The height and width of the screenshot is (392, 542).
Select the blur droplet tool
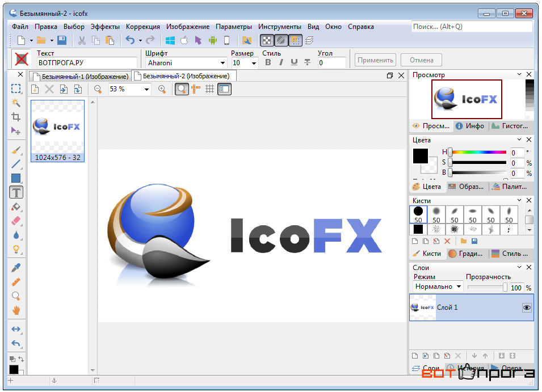16,235
